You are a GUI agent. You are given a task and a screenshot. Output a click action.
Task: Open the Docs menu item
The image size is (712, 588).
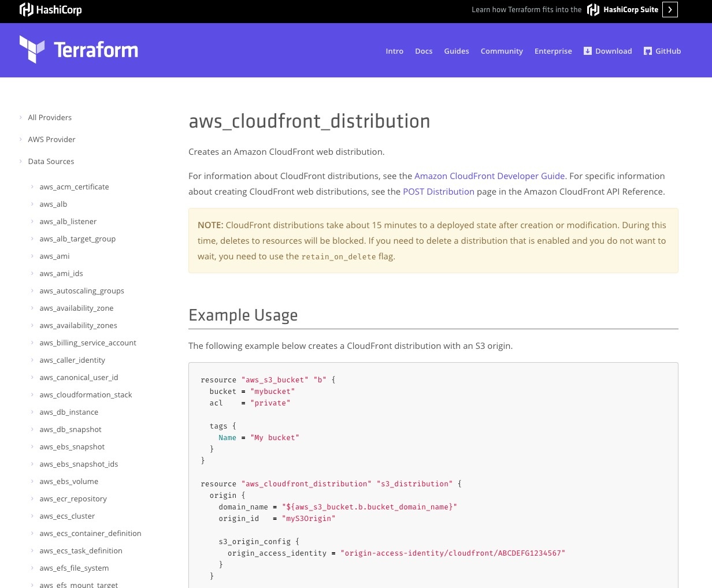[x=424, y=51]
